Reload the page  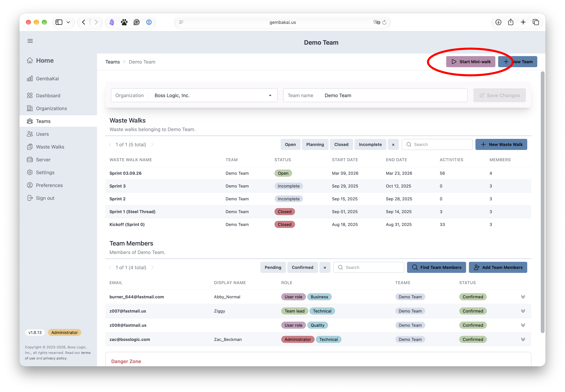pyautogui.click(x=385, y=22)
